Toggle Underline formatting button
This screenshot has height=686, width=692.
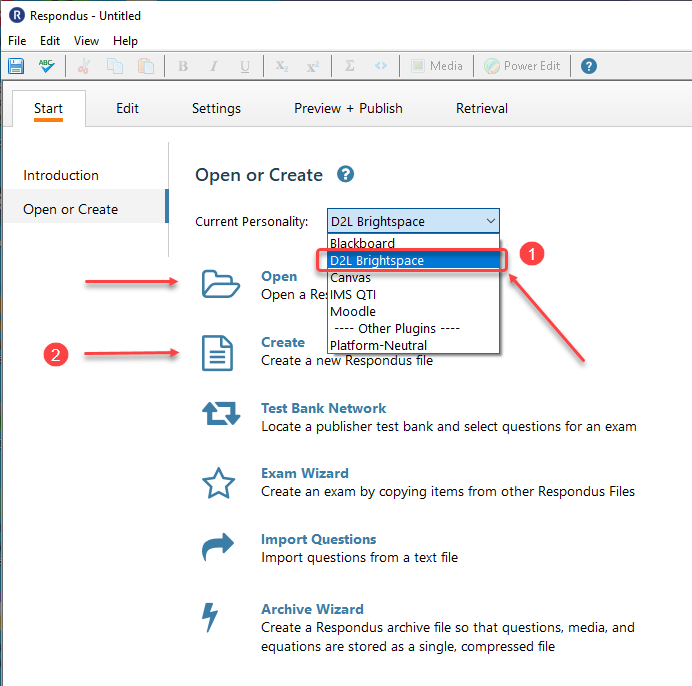point(245,66)
